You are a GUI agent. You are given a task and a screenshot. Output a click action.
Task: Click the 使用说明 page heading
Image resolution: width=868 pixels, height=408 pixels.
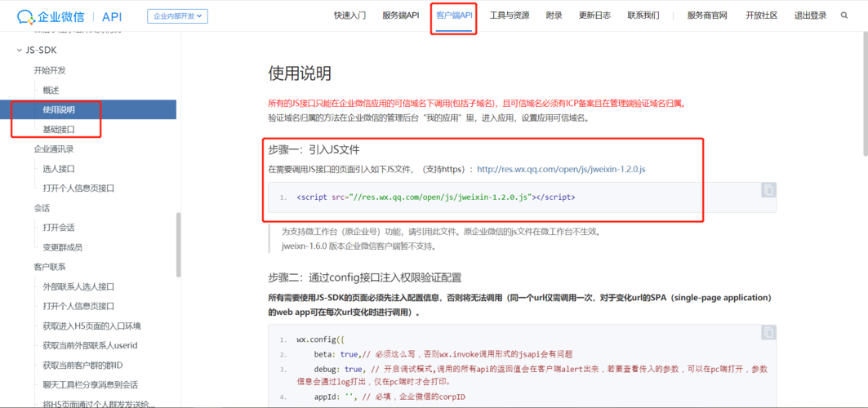[300, 73]
